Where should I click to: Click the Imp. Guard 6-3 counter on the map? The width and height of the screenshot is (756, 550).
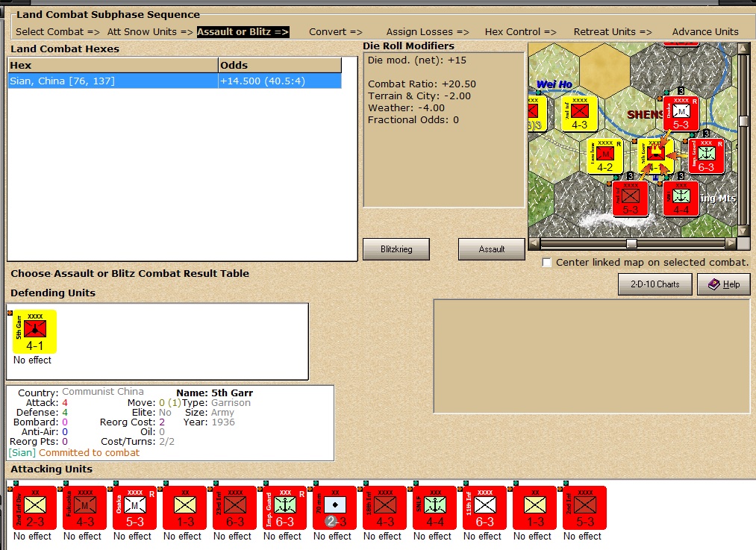click(x=706, y=156)
